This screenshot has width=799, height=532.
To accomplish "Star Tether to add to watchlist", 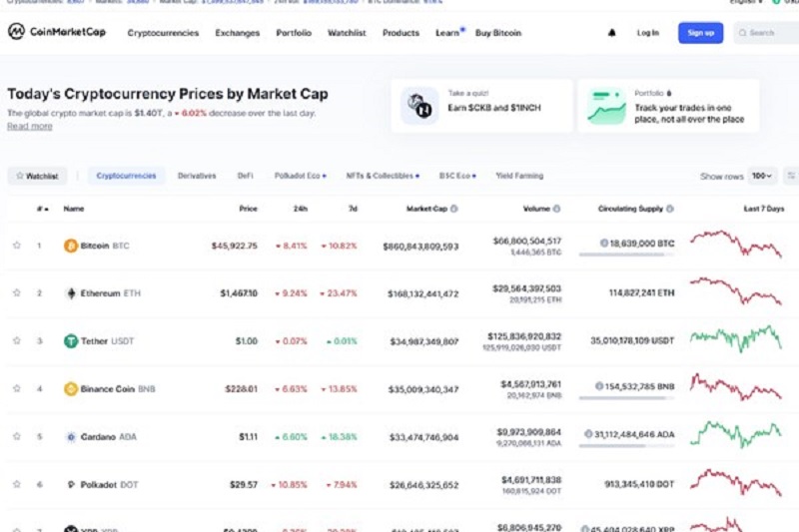I will point(17,340).
